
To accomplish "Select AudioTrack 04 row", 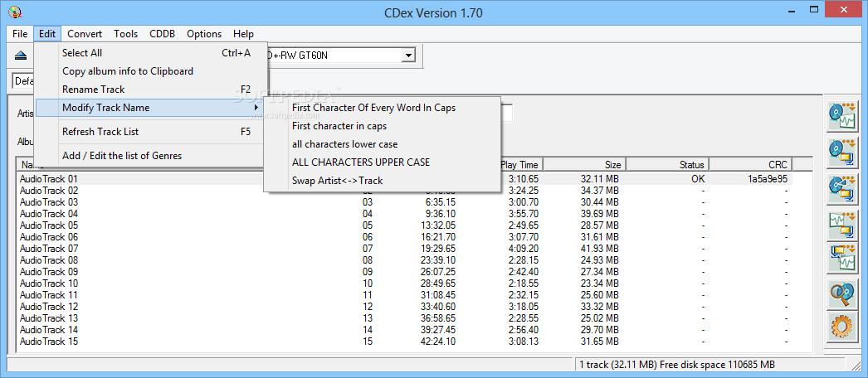I will (405, 214).
